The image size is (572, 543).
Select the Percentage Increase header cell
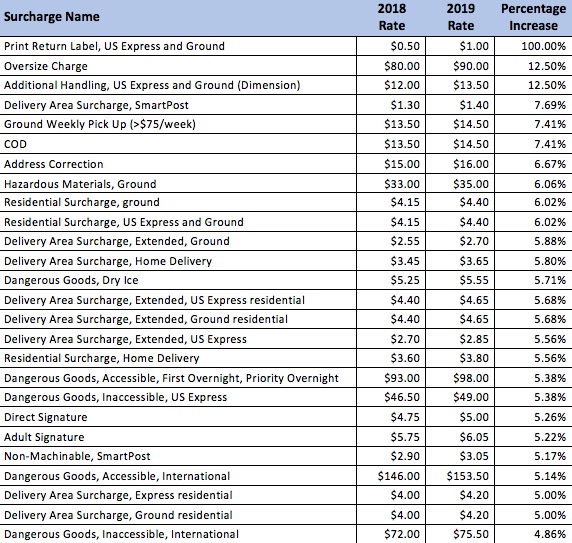533,18
